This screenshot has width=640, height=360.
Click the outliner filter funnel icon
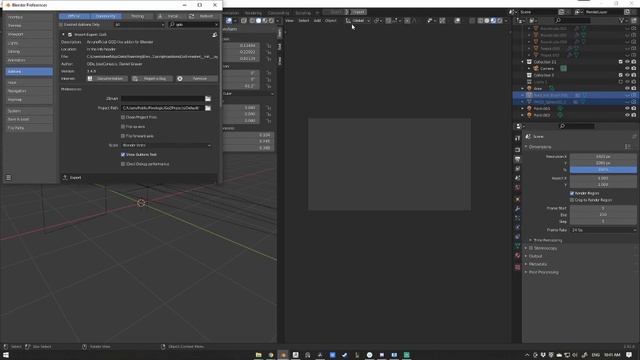click(622, 20)
